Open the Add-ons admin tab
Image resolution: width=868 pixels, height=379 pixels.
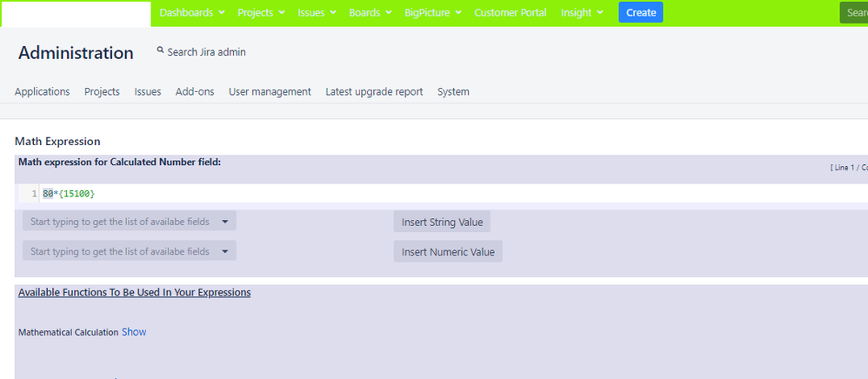[x=195, y=92]
